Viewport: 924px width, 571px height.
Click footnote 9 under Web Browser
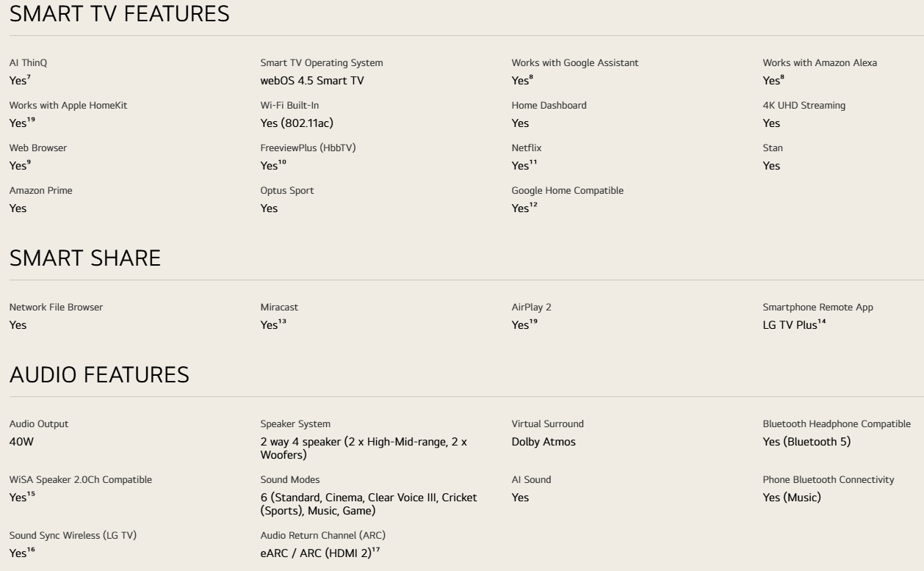pos(29,163)
